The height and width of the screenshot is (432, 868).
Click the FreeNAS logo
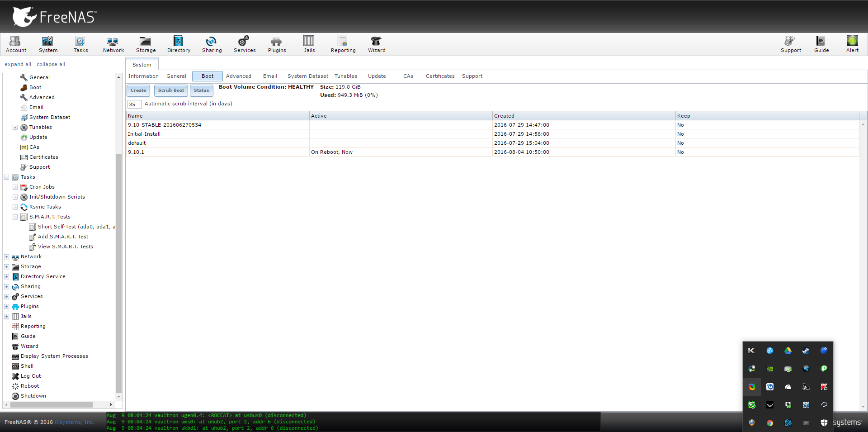click(x=54, y=17)
